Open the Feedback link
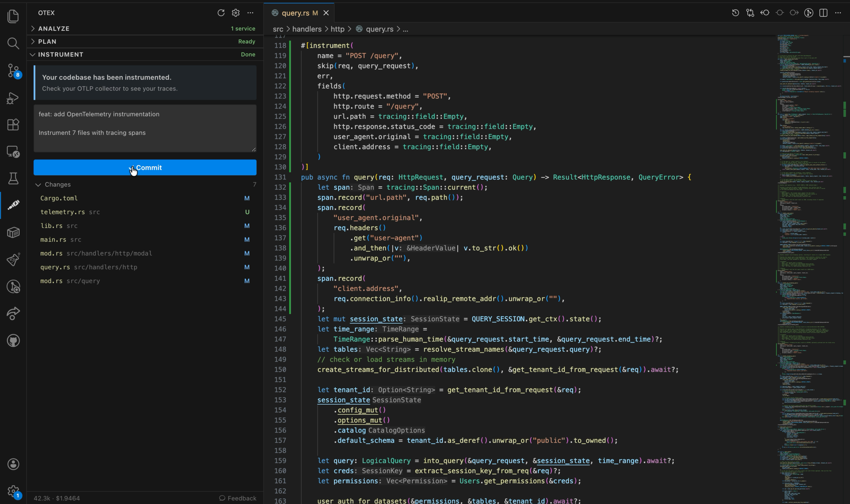 click(238, 498)
